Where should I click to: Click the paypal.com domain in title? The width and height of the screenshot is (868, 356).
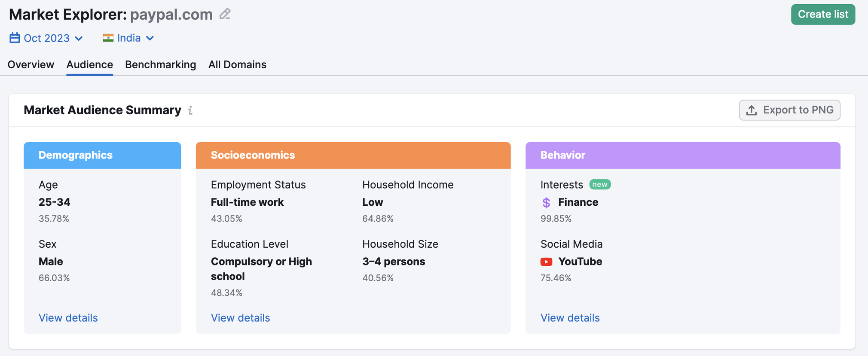[171, 15]
